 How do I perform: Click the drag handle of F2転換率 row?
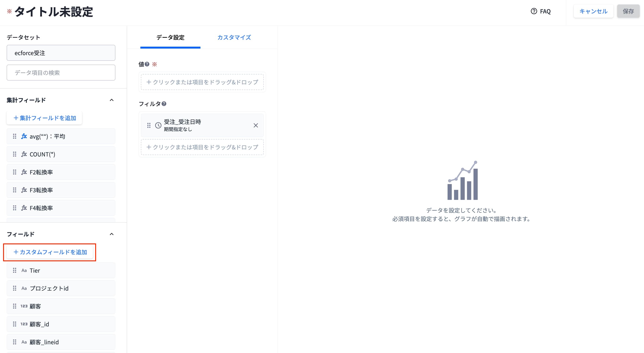click(15, 172)
